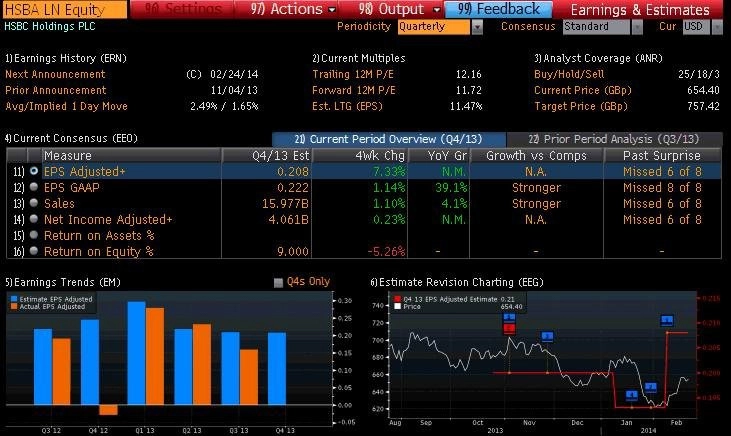Screen dimensions: 731x436
Task: Open 1) Earnings History (ERN) link
Action: [66, 58]
